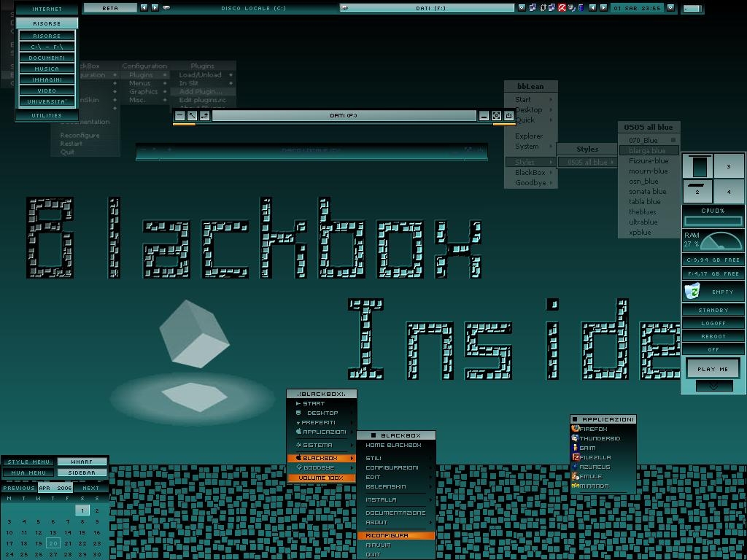Select day 20 in the calendar
747x560 pixels.
[53, 543]
